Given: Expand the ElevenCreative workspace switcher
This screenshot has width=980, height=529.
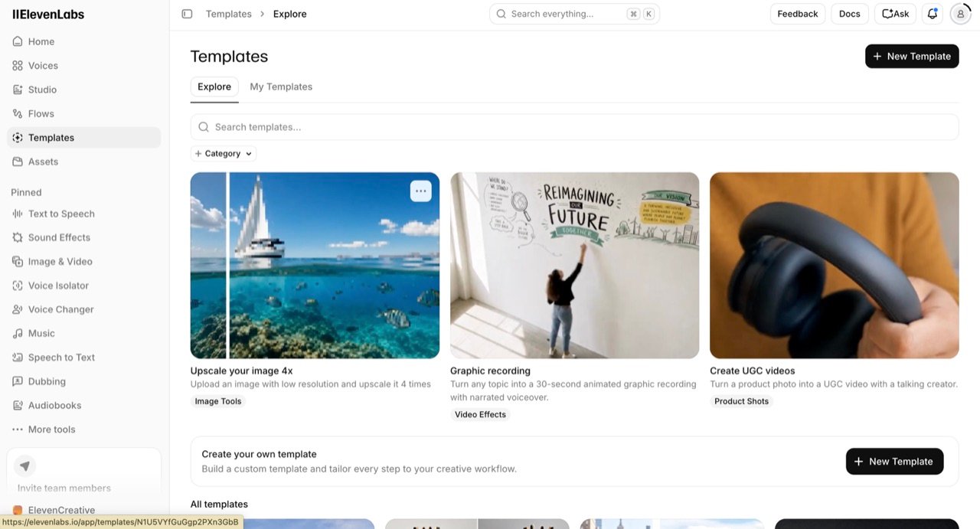Looking at the screenshot, I should point(83,511).
